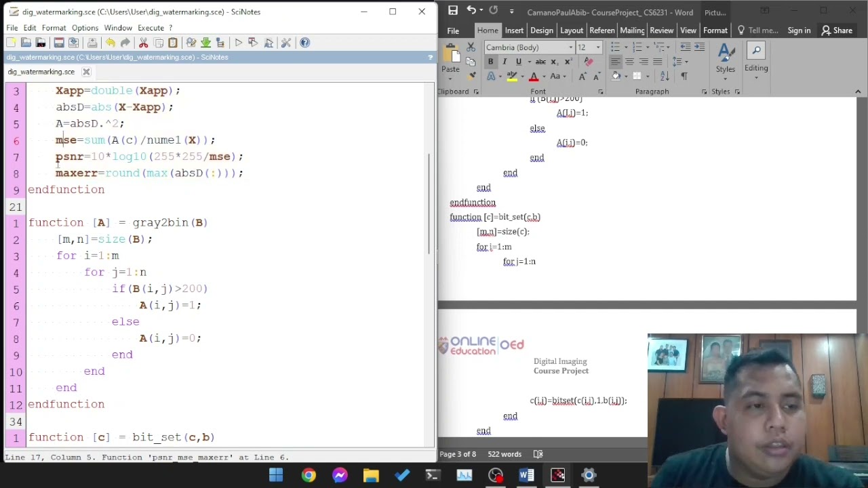Click the Share button in Word
The image size is (868, 488).
point(837,30)
